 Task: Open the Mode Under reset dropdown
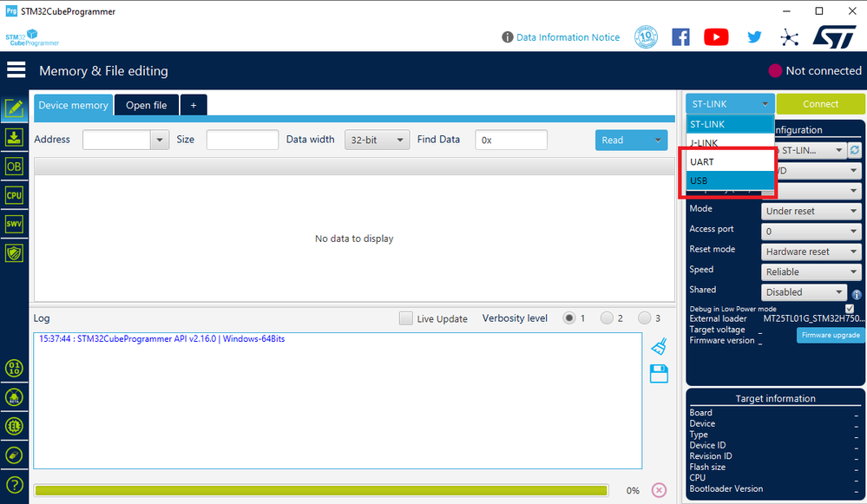pyautogui.click(x=811, y=211)
